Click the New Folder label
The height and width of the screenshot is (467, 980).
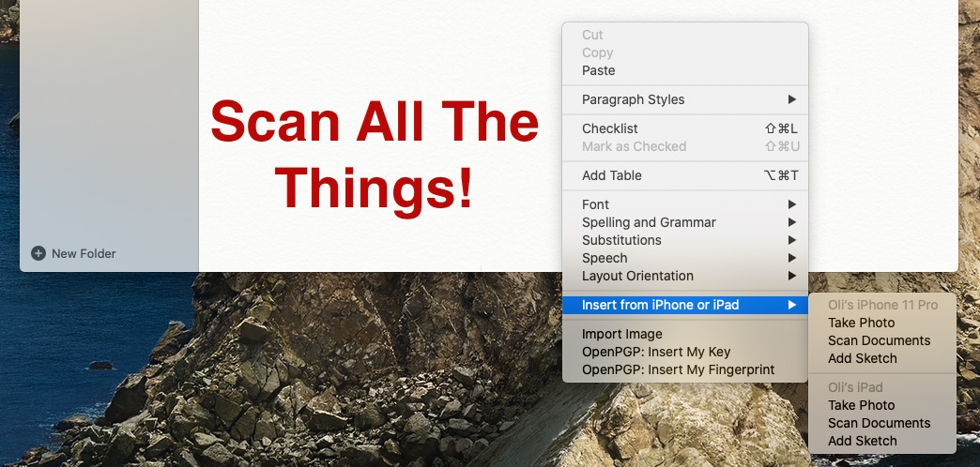(x=84, y=253)
